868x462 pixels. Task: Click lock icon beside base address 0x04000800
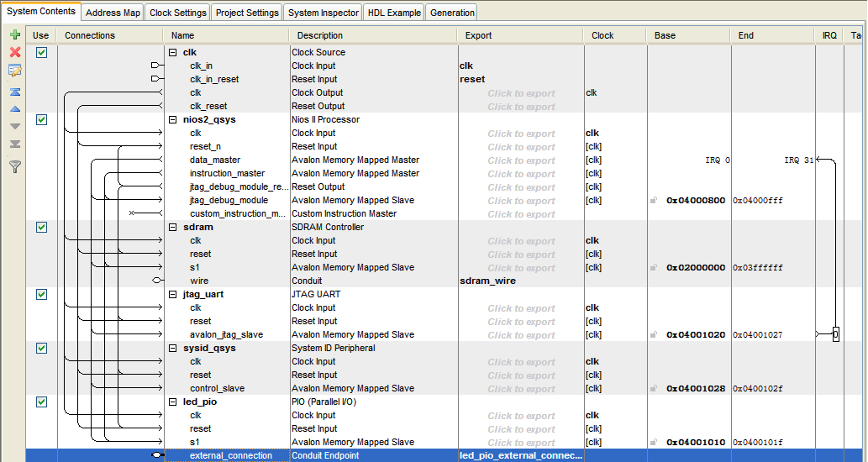(654, 200)
